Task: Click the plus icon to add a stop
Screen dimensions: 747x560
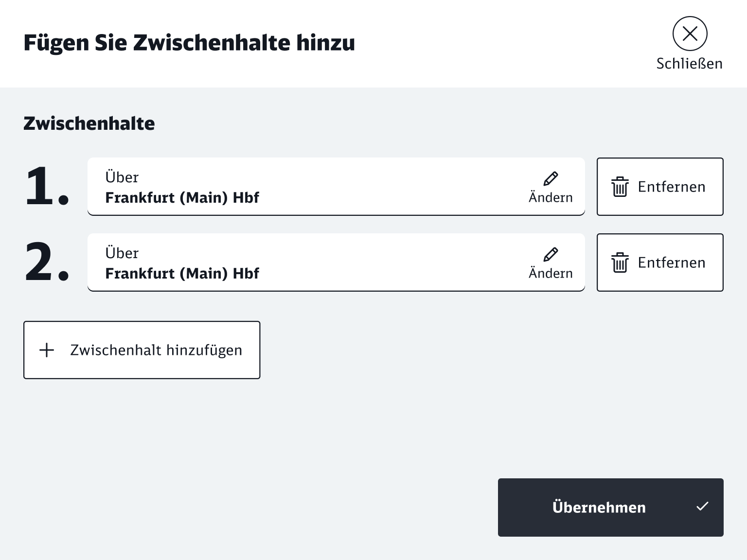Action: tap(47, 350)
